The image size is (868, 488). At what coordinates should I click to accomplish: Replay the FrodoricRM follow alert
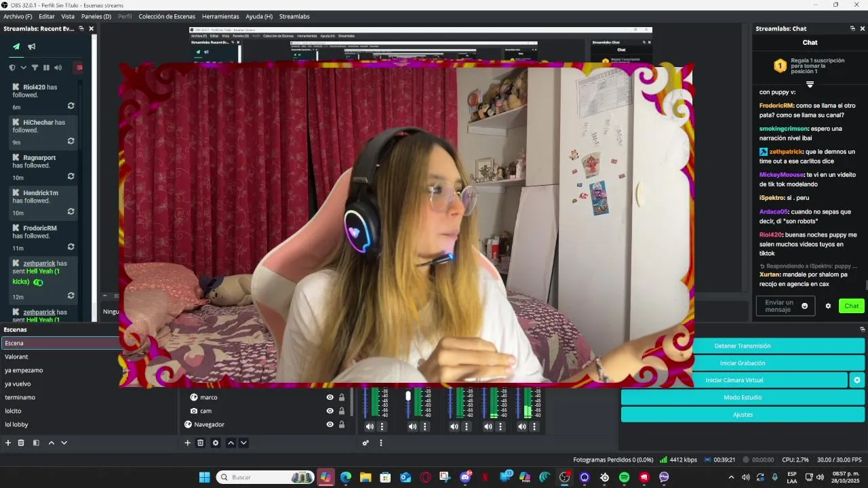click(71, 247)
